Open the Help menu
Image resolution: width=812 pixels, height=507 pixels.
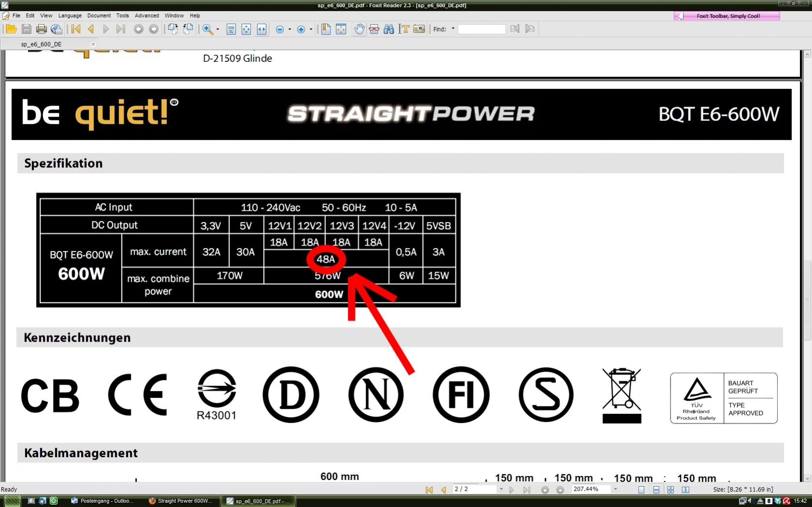[195, 15]
